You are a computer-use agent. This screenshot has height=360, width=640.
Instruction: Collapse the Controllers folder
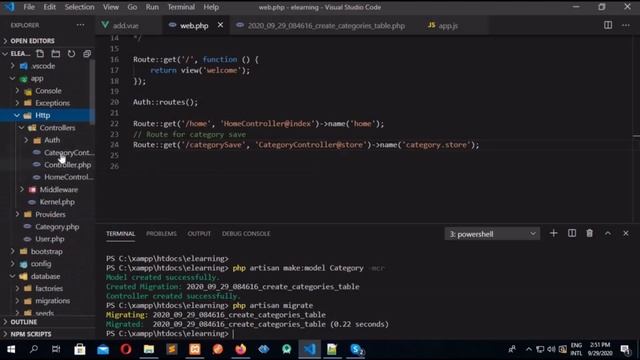pyautogui.click(x=57, y=128)
